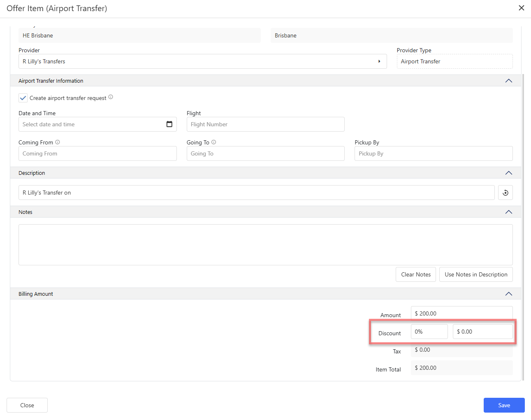Collapse the Description section
This screenshot has height=420, width=531.
click(508, 173)
